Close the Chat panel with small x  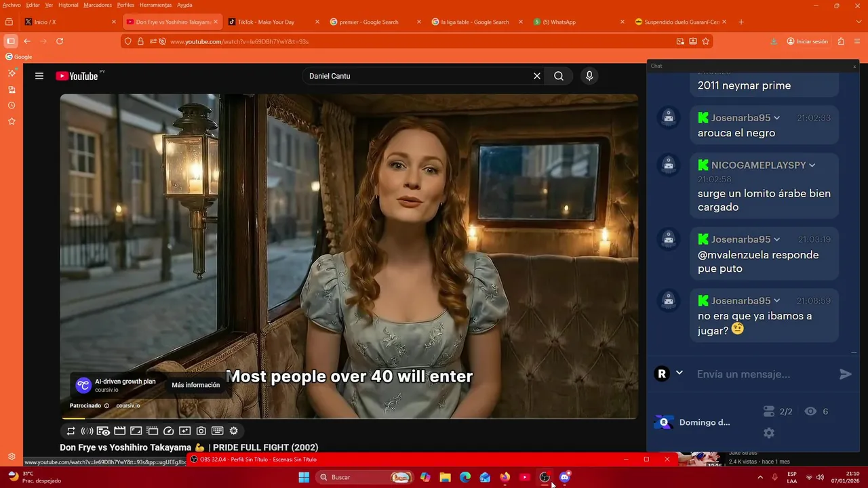click(x=854, y=66)
